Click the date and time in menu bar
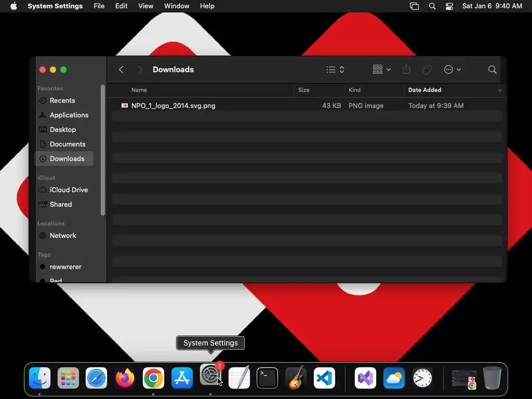 492,6
